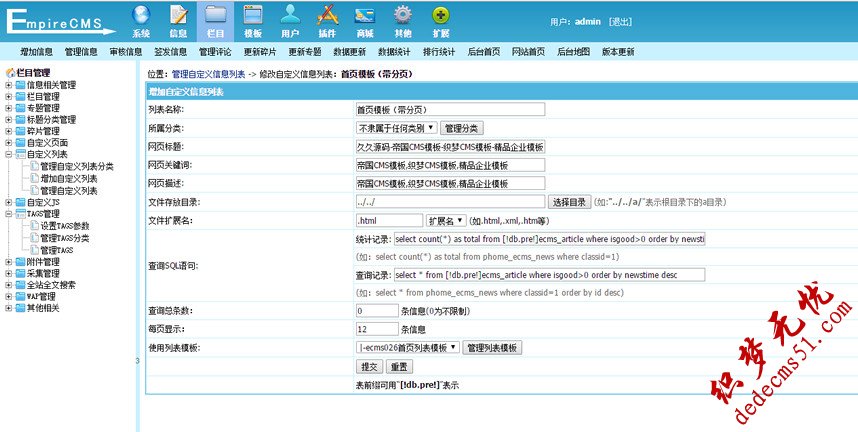Open 后台地图 menu item
858x432 pixels.
tap(573, 52)
